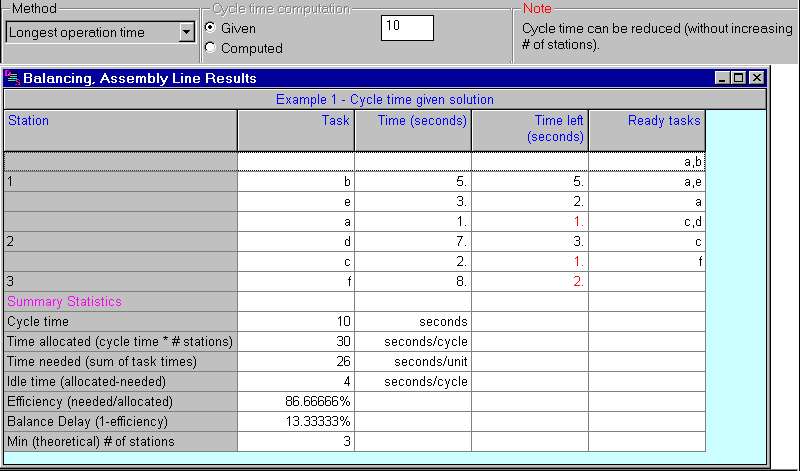
Task: Close the Assembly Line Results window
Action: (x=756, y=78)
